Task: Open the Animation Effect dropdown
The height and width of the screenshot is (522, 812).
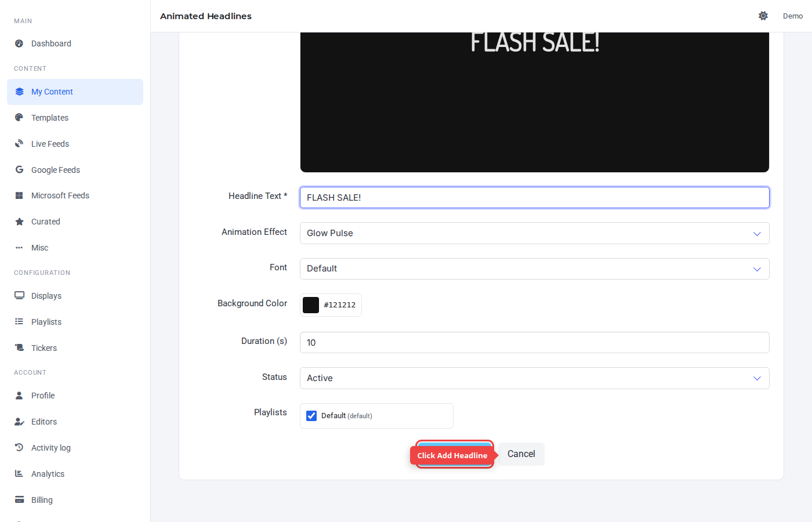Action: 534,233
